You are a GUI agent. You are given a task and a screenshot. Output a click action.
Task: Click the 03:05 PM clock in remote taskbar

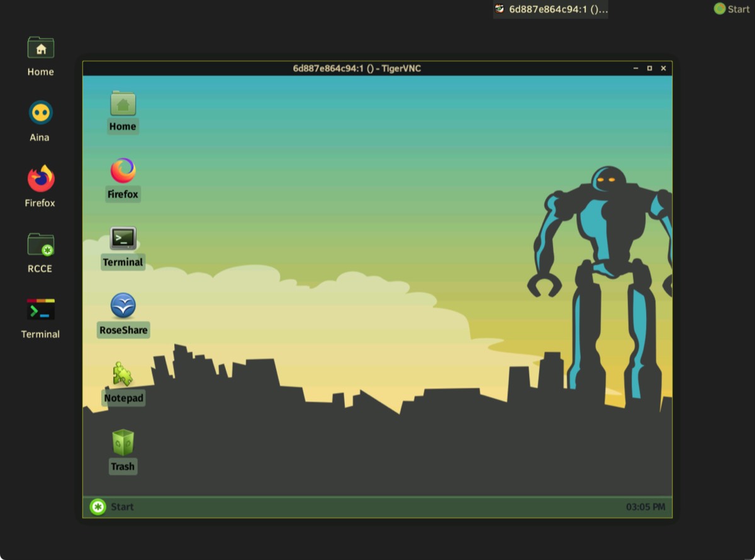(645, 507)
